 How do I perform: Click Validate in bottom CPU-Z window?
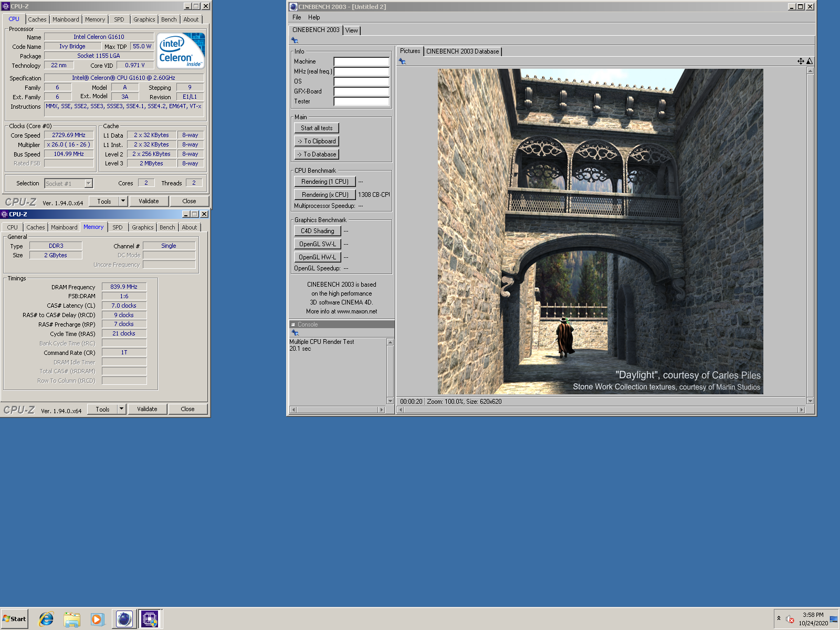coord(147,409)
